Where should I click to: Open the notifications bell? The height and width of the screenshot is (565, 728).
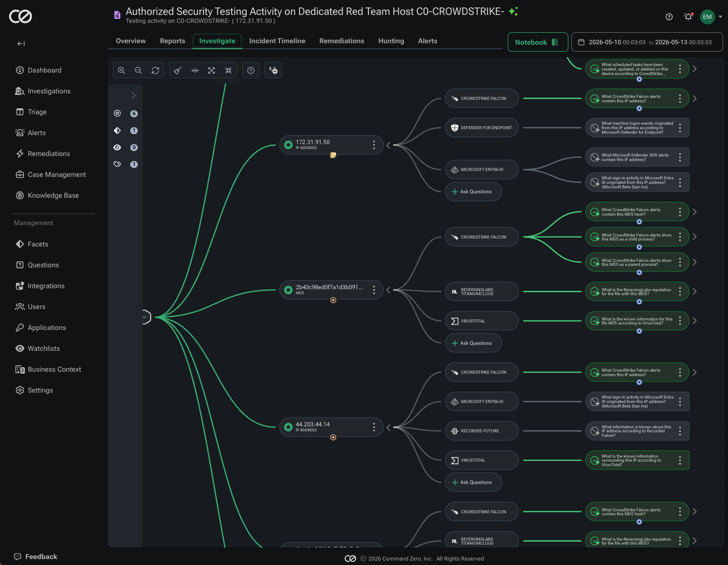688,16
